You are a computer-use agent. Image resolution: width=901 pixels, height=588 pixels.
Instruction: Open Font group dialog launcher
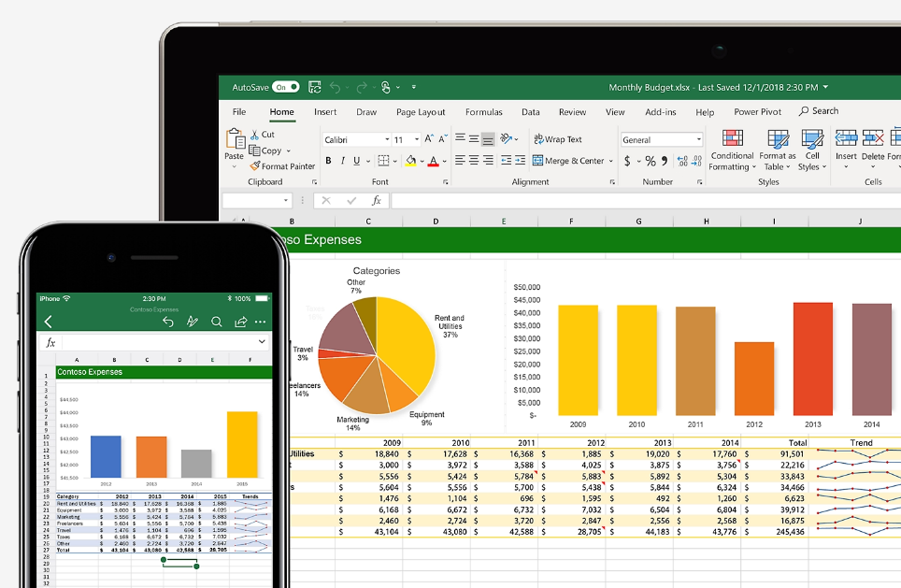coord(446,182)
